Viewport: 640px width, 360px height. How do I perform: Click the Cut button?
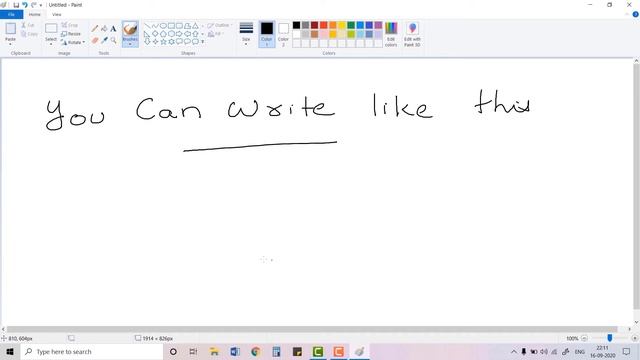[28, 25]
